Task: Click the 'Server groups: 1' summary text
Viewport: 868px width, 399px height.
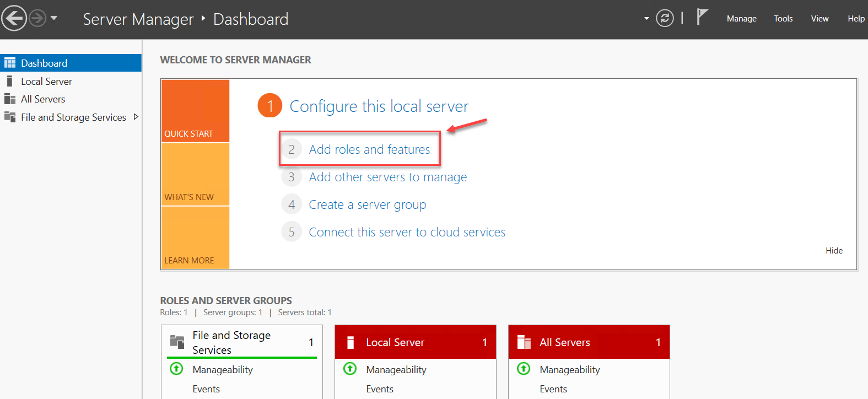Action: [x=233, y=312]
